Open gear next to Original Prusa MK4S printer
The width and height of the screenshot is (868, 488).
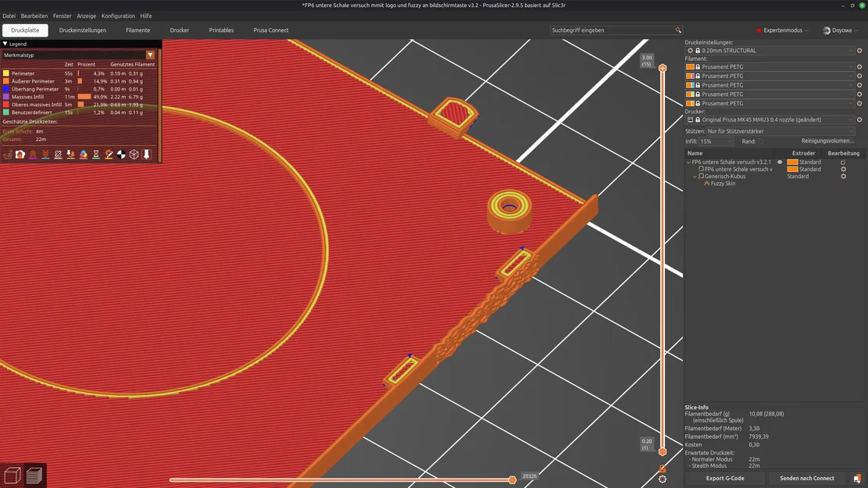[x=859, y=119]
